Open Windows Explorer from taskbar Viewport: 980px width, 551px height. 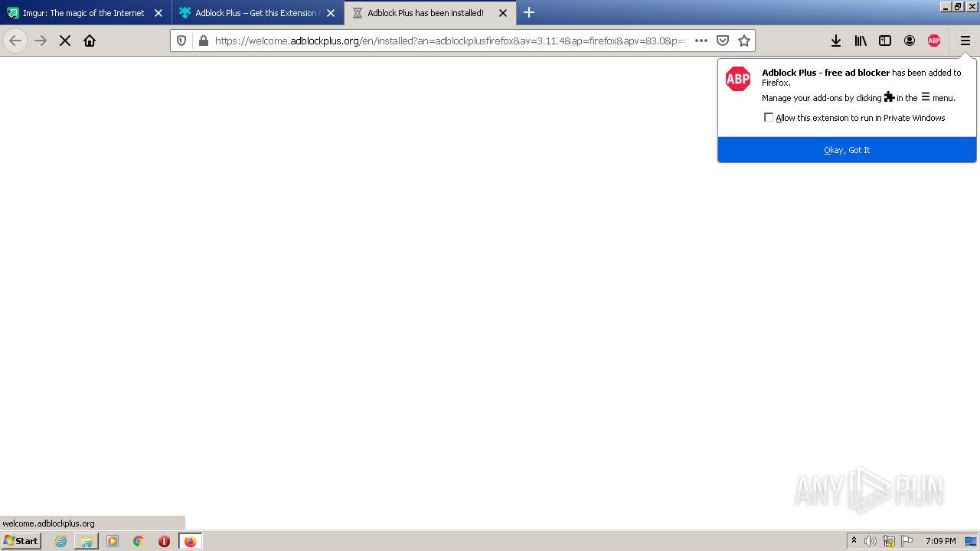pyautogui.click(x=87, y=541)
